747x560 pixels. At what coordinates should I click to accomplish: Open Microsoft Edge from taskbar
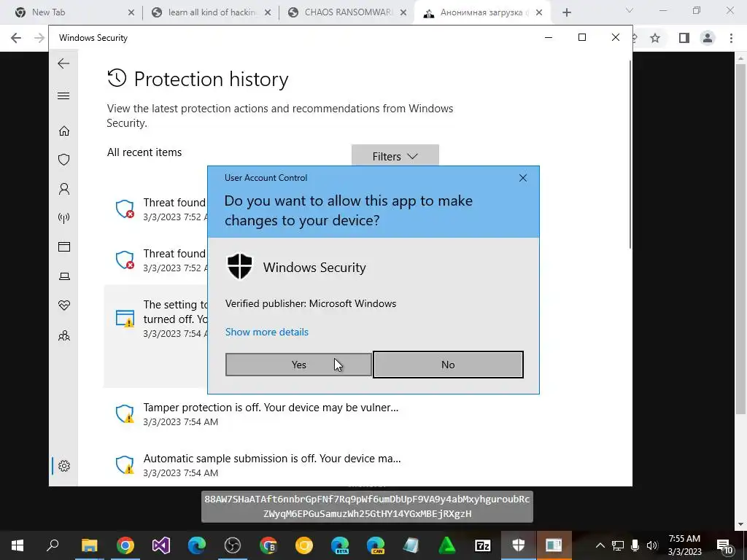pyautogui.click(x=197, y=545)
